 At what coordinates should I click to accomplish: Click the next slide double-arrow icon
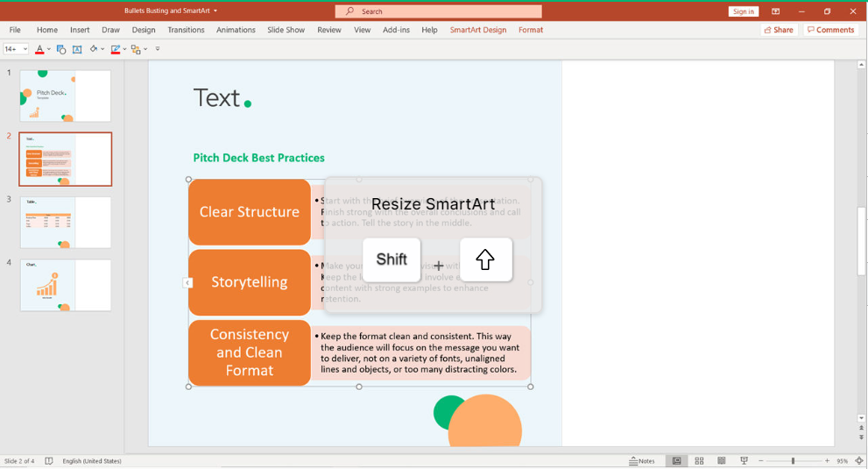click(x=861, y=437)
